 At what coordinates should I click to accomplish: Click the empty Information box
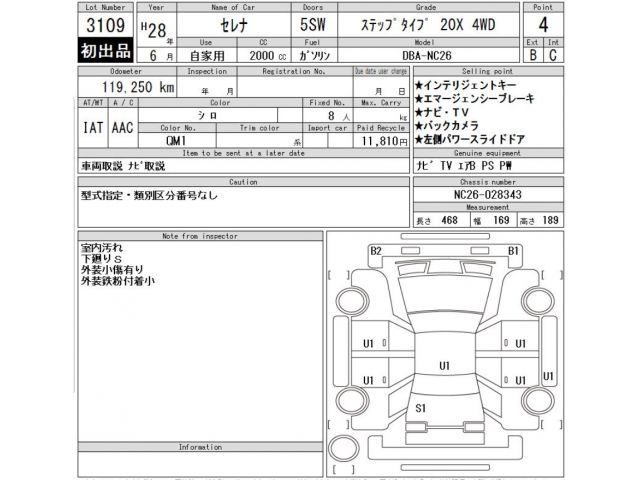point(200,463)
